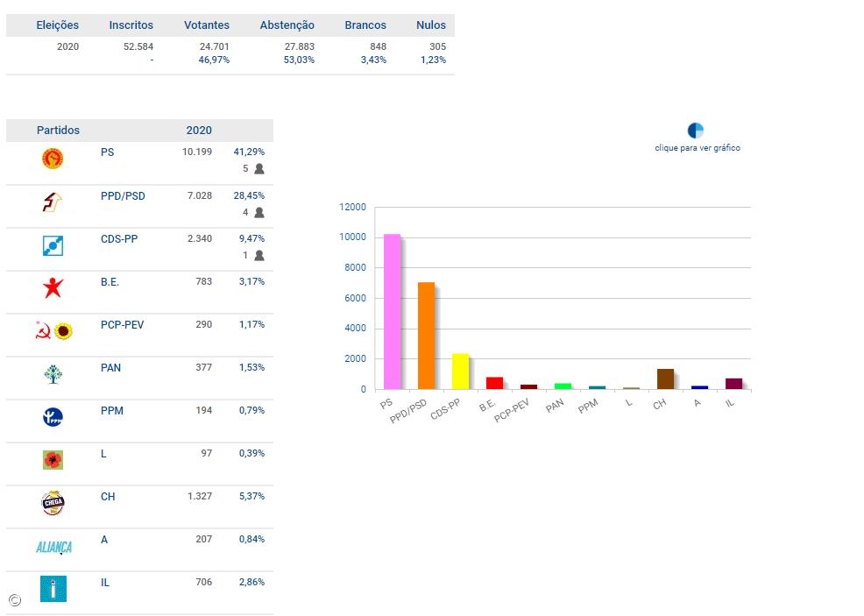Click the Iniciativa Liberal logo
This screenshot has width=864, height=616.
point(53,589)
